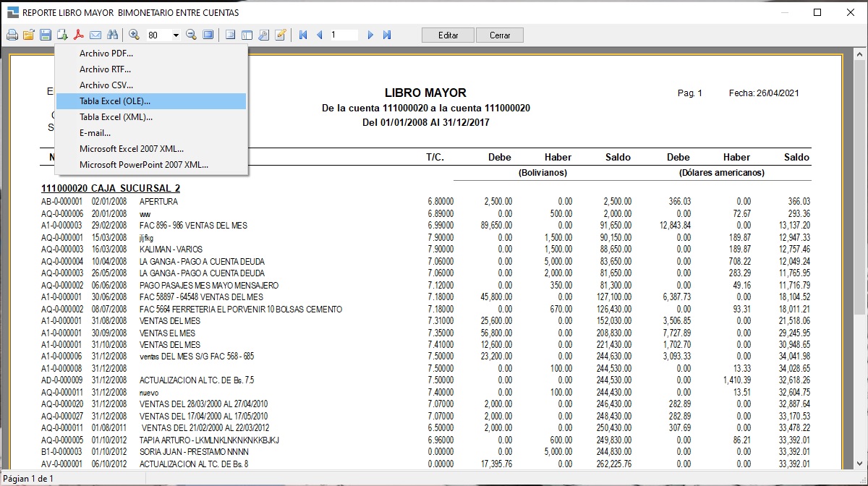Click the app icon in title bar

click(12, 12)
